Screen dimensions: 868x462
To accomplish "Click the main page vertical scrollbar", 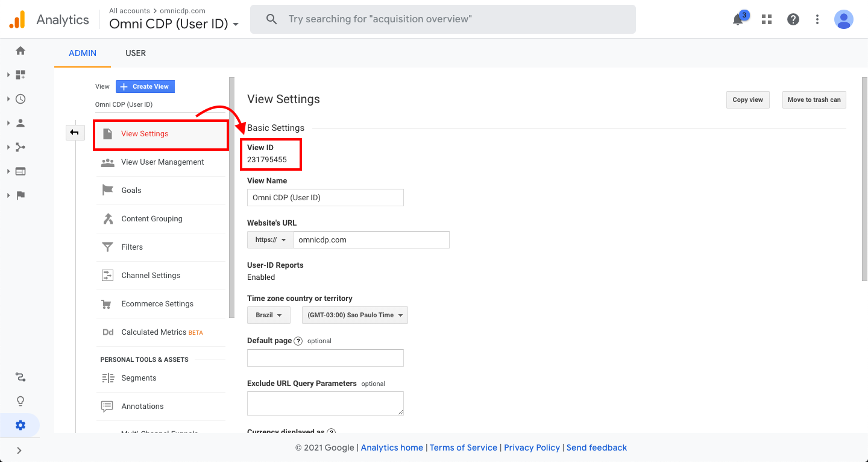I will click(x=865, y=179).
